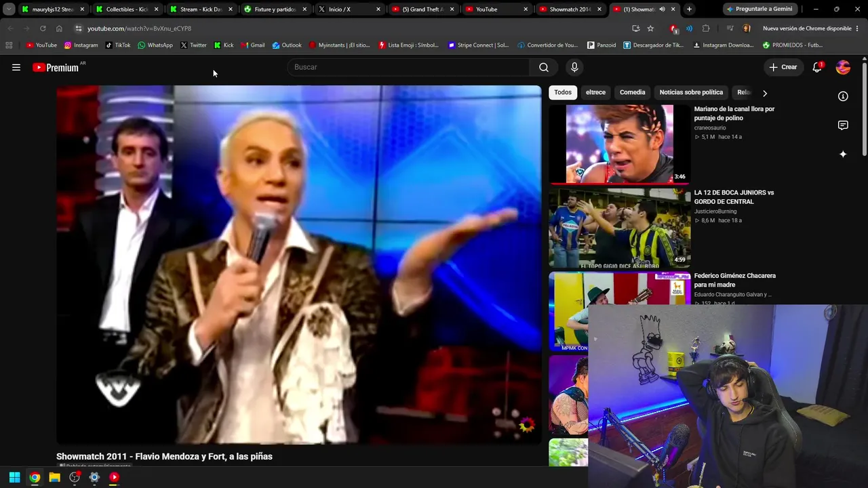Select Noticias sobre política chip
This screenshot has width=868, height=488.
[691, 93]
